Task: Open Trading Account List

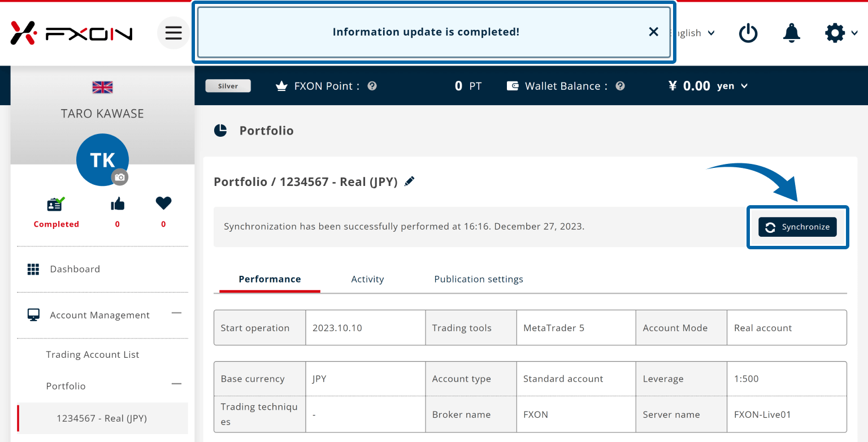Action: (x=93, y=354)
